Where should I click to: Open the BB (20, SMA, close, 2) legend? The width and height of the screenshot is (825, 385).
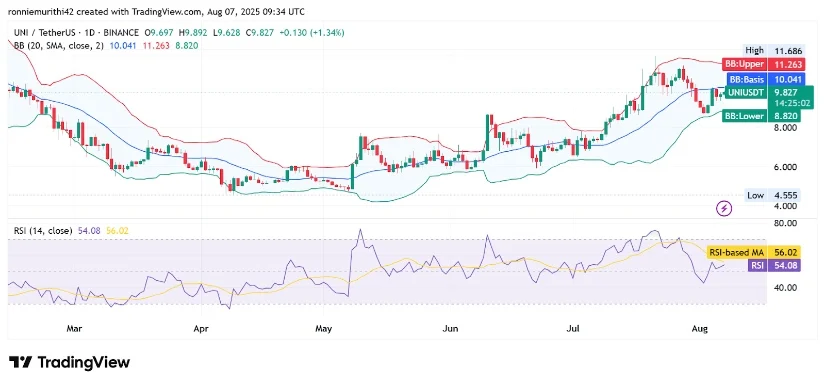point(59,46)
